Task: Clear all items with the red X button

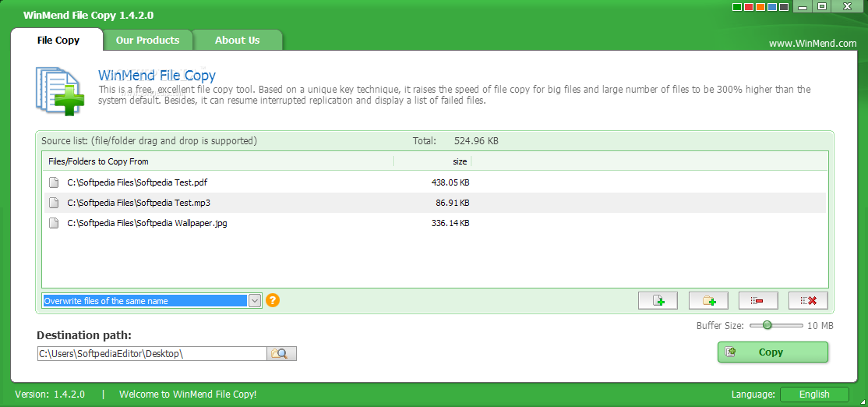Action: [808, 301]
